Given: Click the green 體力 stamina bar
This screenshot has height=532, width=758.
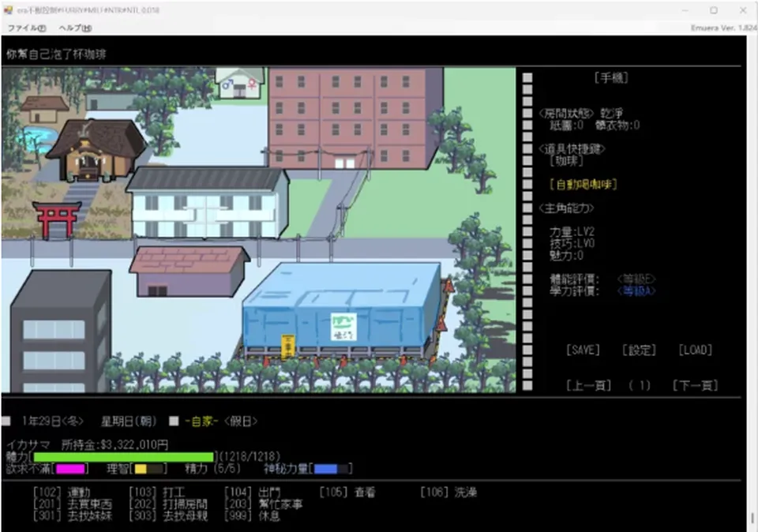Looking at the screenshot, I should pos(124,457).
